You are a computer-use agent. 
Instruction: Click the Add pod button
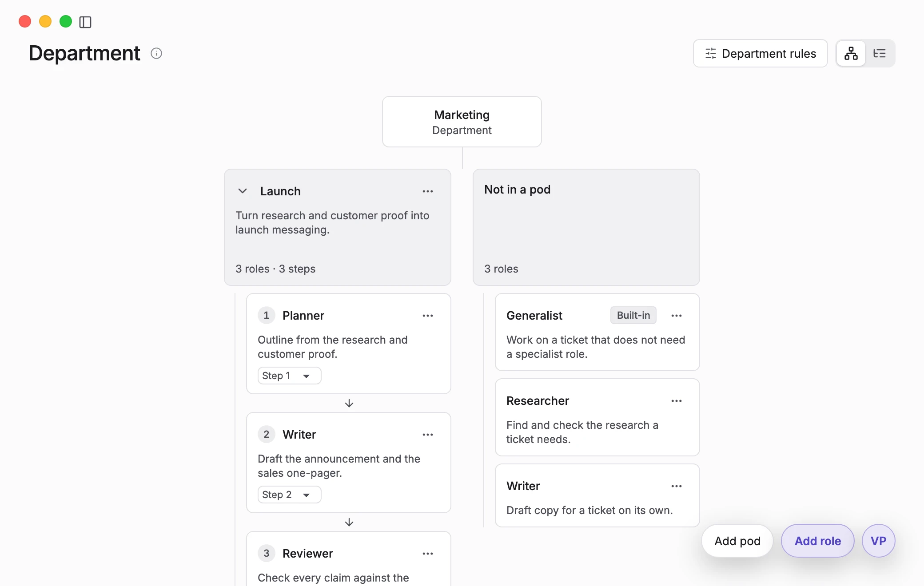click(x=737, y=541)
